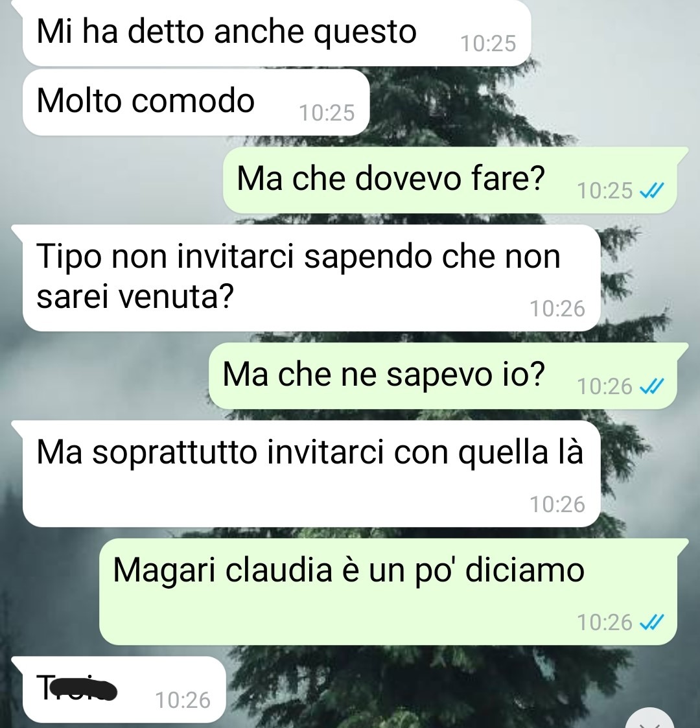Tap the 10:26 timestamp on the redacted message
The image size is (700, 728).
[183, 700]
